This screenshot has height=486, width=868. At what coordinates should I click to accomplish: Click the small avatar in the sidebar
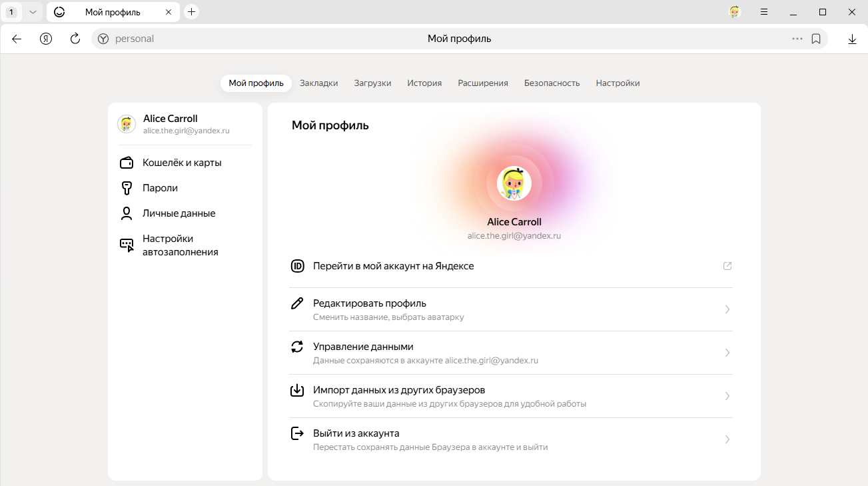[x=127, y=124]
